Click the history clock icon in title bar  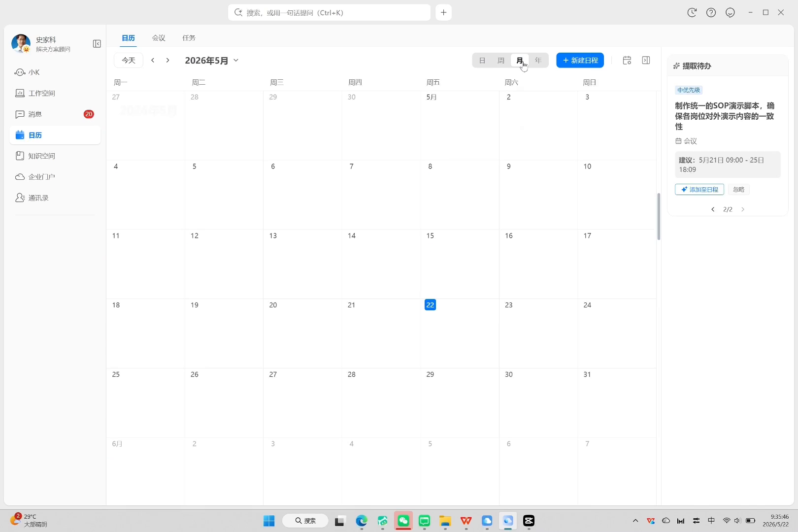[692, 12]
